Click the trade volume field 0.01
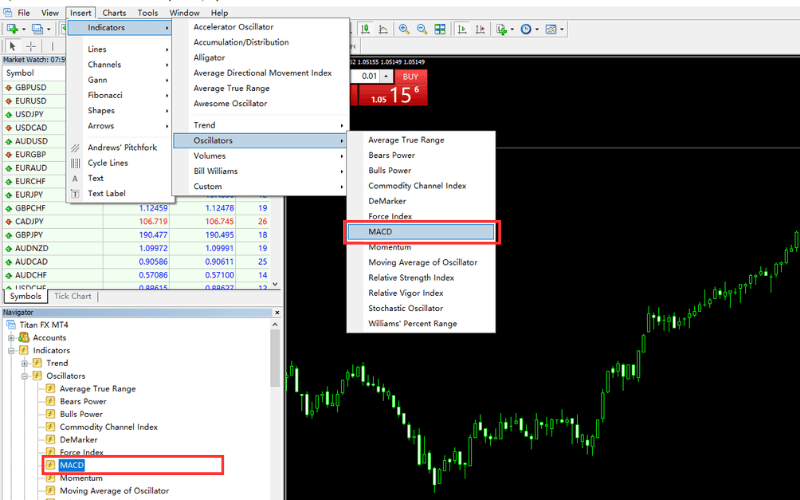The height and width of the screenshot is (500, 800). (367, 76)
